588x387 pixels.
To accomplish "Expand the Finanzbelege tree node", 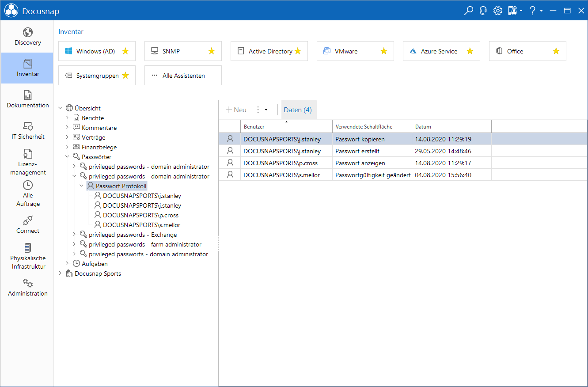I will (68, 147).
